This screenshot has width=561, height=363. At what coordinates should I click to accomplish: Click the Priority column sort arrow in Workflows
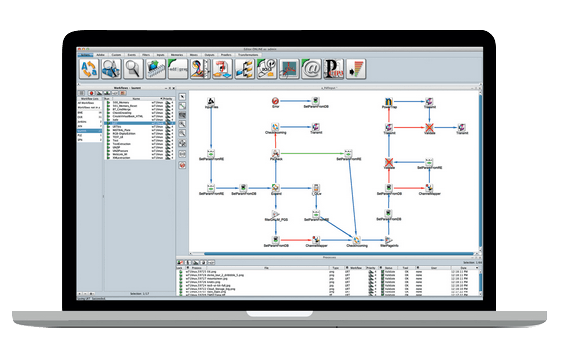pyautogui.click(x=161, y=98)
